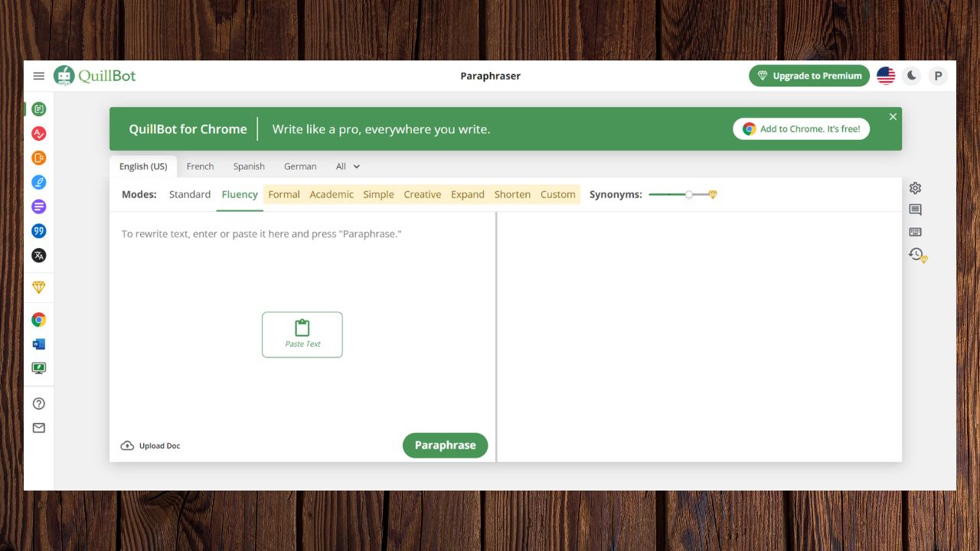Open the Translator sidebar icon
Viewport: 980px width, 551px height.
point(39,256)
